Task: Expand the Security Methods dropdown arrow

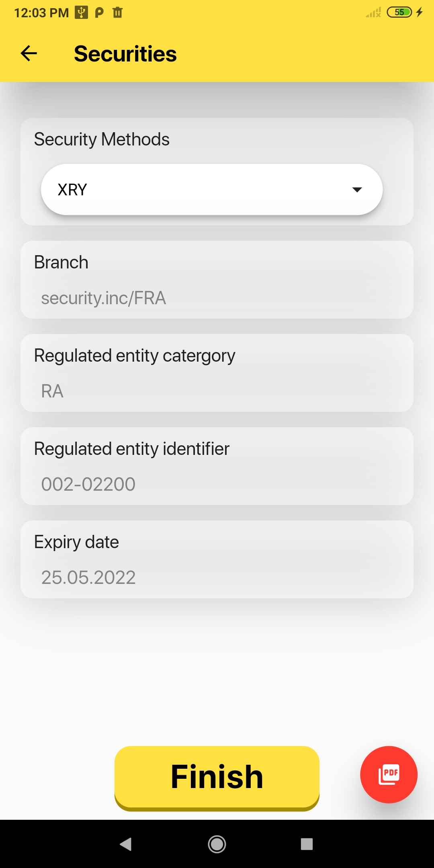Action: click(x=357, y=189)
